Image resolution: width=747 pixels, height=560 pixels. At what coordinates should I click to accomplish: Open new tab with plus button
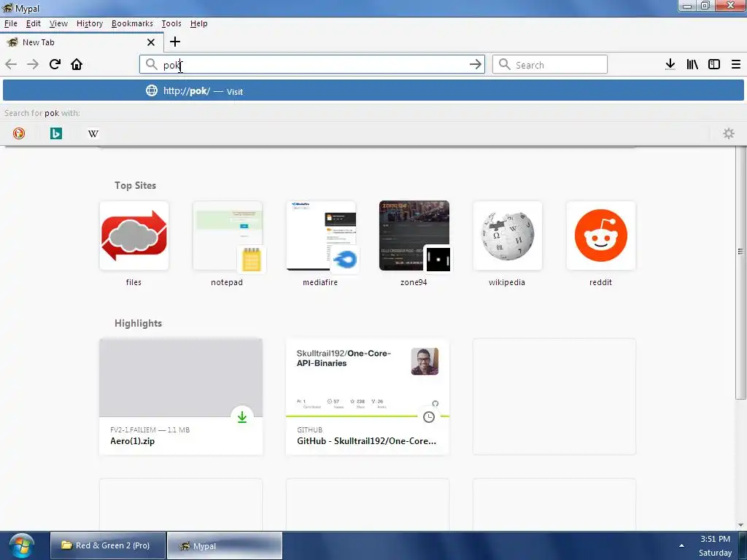175,42
